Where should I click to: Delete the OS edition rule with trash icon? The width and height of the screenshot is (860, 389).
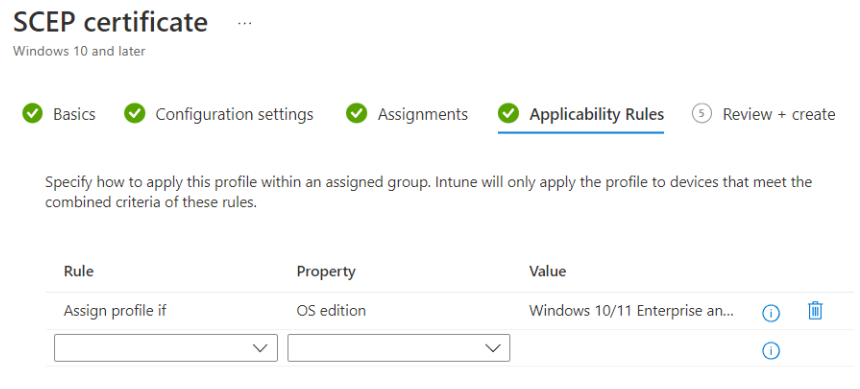[815, 311]
